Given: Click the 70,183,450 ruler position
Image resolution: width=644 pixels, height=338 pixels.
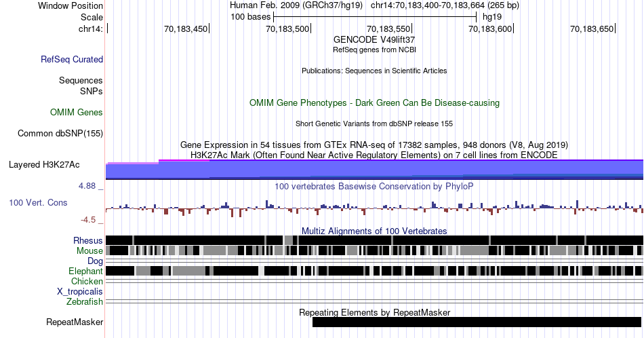Looking at the screenshot, I should tap(186, 29).
